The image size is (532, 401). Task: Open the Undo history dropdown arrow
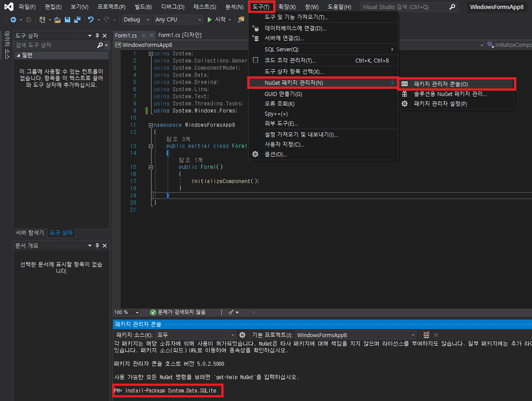pyautogui.click(x=99, y=20)
